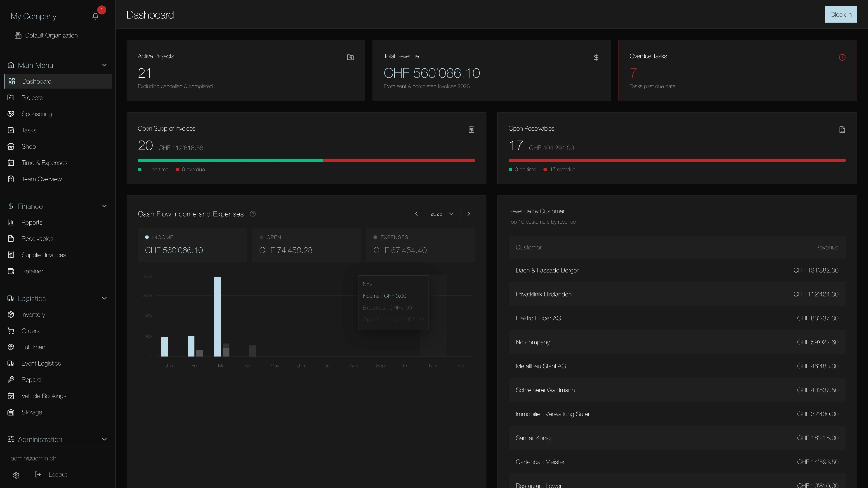Click the cash flow help question icon
The width and height of the screenshot is (868, 488).
[x=253, y=213]
